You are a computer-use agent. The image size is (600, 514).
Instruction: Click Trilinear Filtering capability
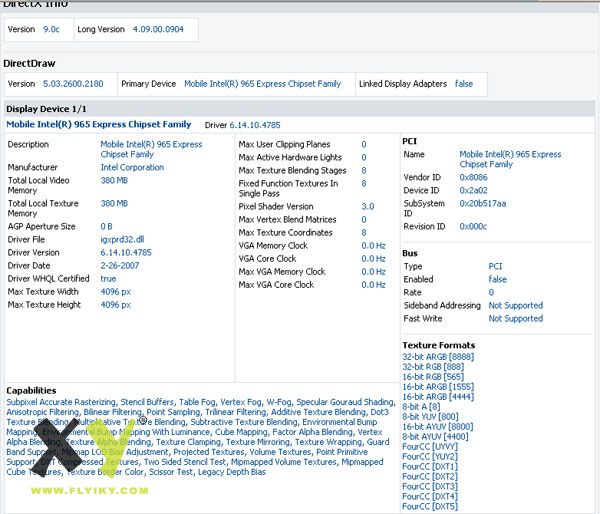(x=235, y=412)
